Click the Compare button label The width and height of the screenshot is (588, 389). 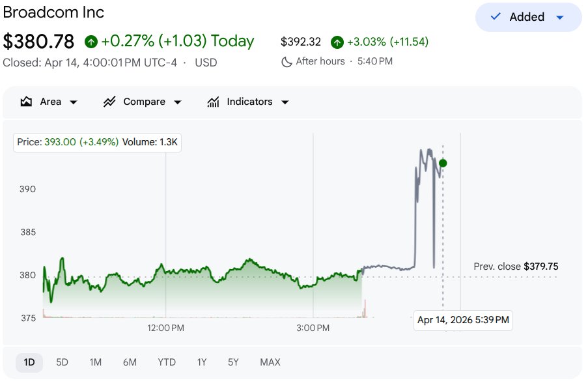click(x=145, y=102)
